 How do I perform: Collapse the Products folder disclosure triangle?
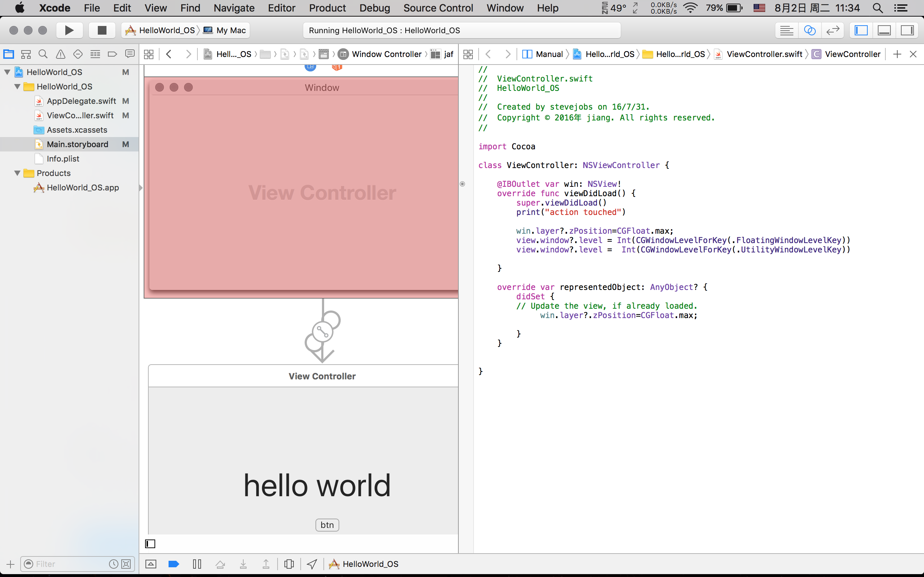17,173
